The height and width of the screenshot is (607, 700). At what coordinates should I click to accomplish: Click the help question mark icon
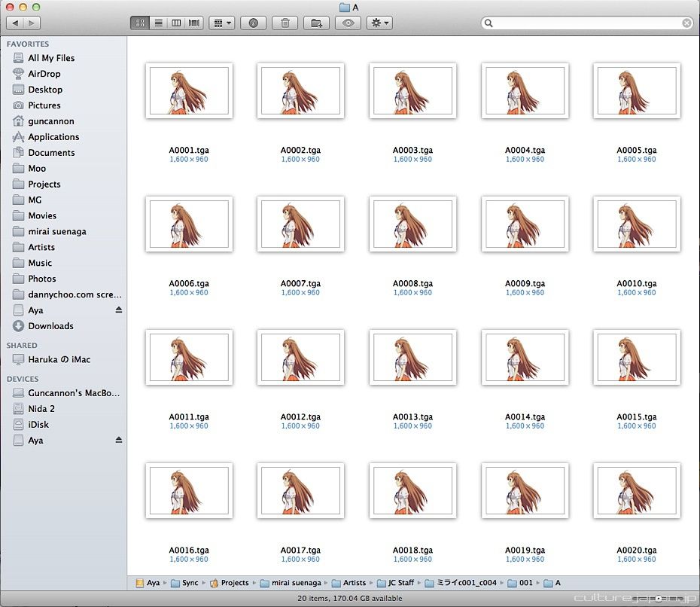click(x=253, y=23)
